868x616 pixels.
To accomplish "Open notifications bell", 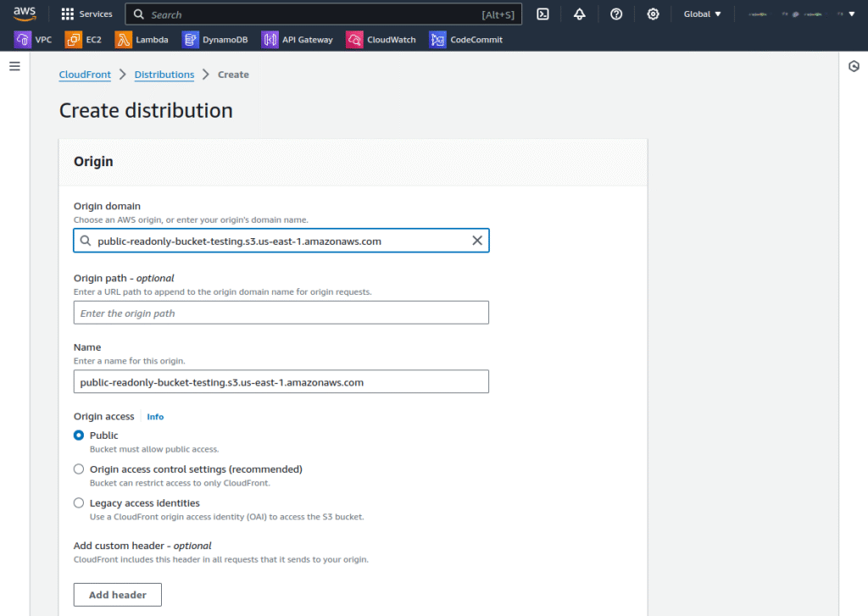I will pyautogui.click(x=580, y=14).
